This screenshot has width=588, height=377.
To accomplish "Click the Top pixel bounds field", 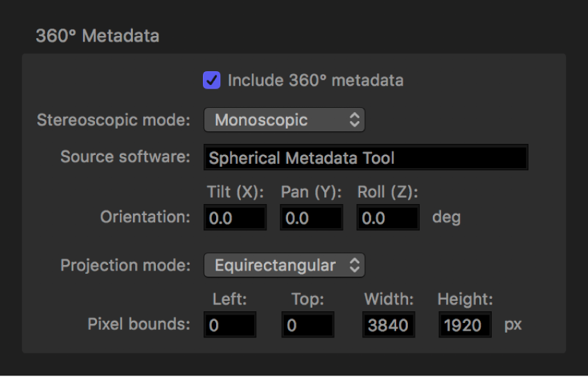I will point(308,324).
